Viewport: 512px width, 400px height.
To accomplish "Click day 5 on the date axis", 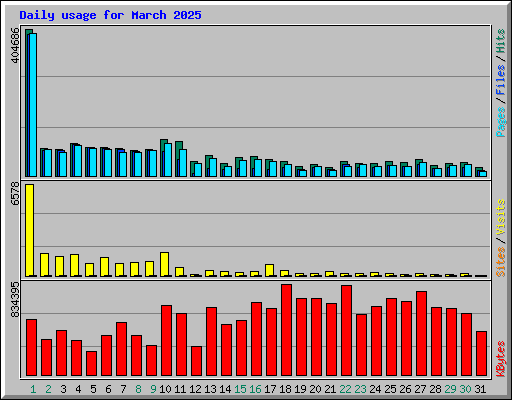I will 93,389.
